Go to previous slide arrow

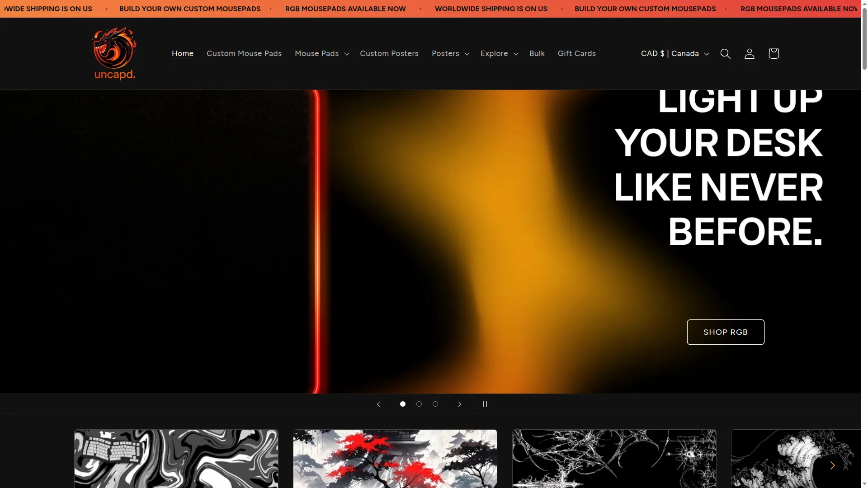(378, 404)
